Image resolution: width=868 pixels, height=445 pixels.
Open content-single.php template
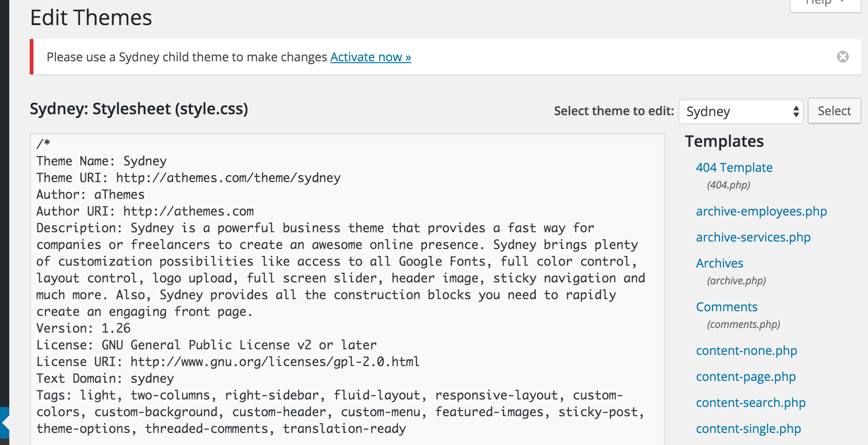point(748,429)
